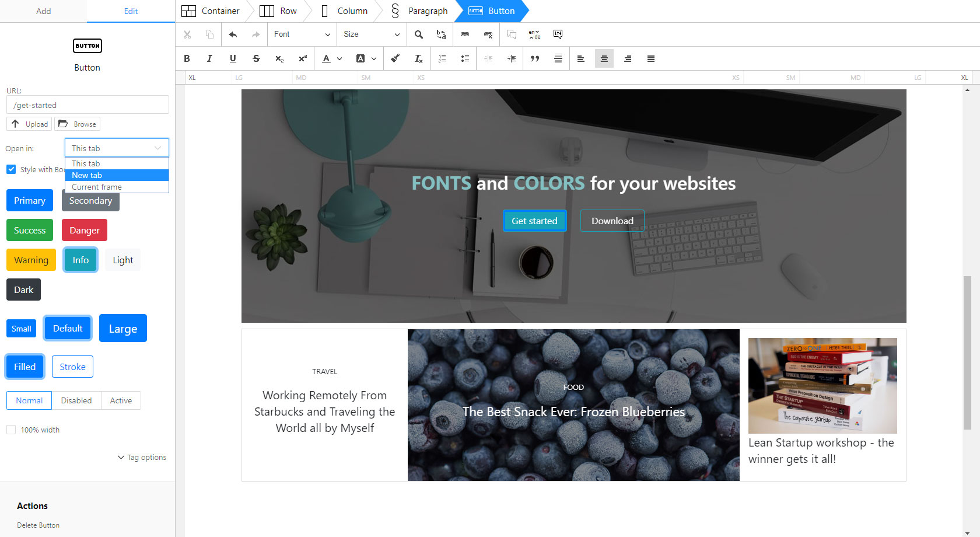
Task: Apply subscript formatting
Action: click(279, 58)
